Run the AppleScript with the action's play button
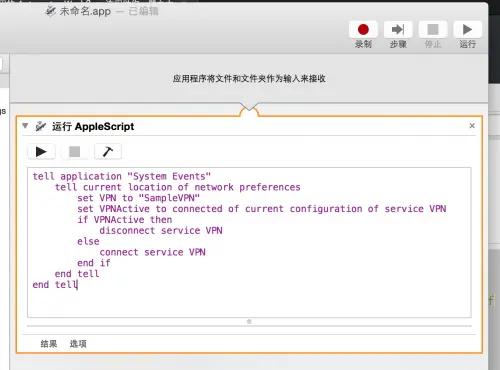Screen dimensions: 500x370 (41, 152)
